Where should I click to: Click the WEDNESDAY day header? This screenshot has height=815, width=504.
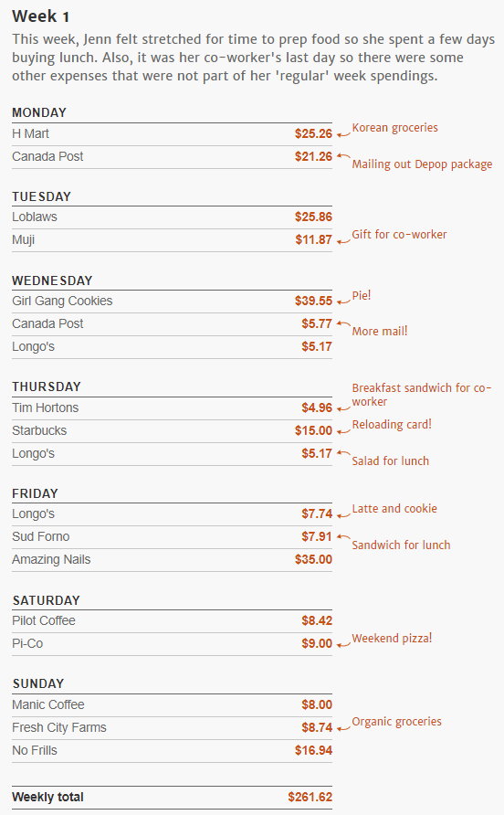click(52, 280)
